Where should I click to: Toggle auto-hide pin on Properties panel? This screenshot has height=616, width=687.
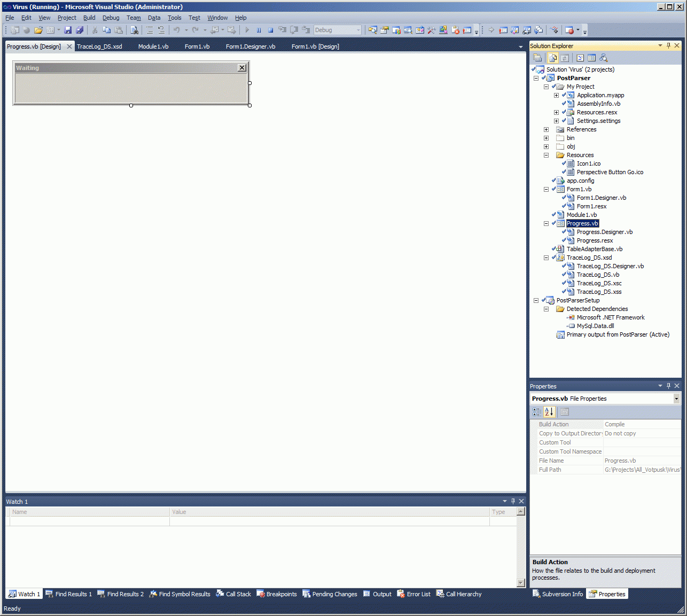coord(668,386)
